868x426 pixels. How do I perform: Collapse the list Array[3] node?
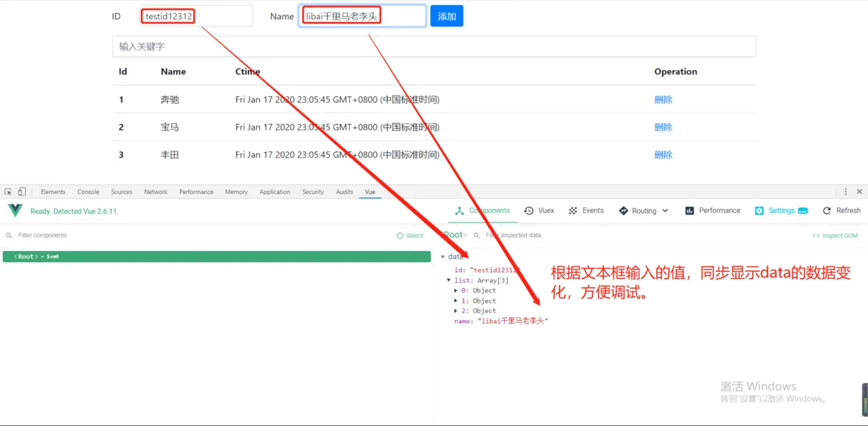(449, 280)
